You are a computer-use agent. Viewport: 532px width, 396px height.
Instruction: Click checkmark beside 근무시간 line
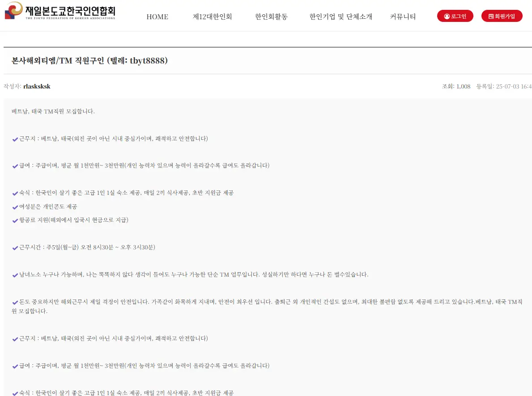coord(15,248)
